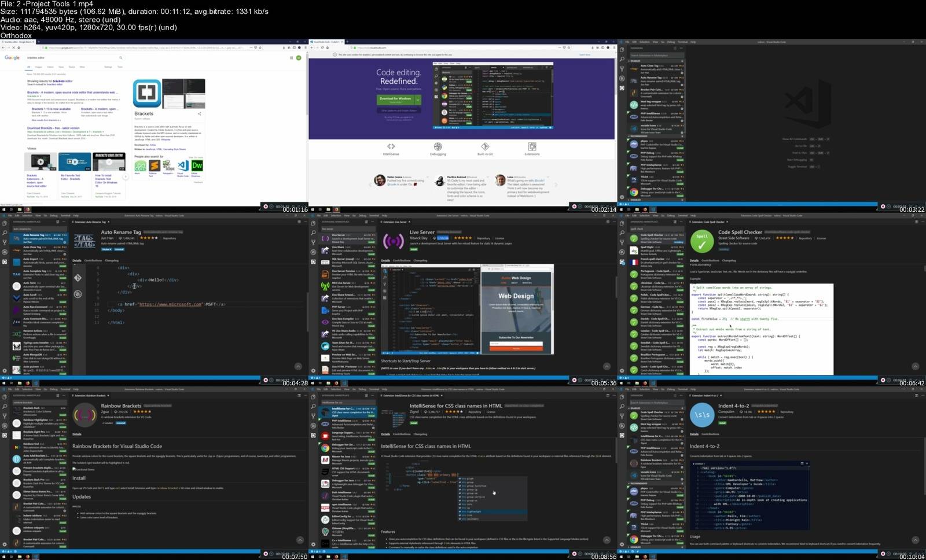
Task: Open Visual Studio Code icon under People also search for
Action: pyautogui.click(x=183, y=166)
